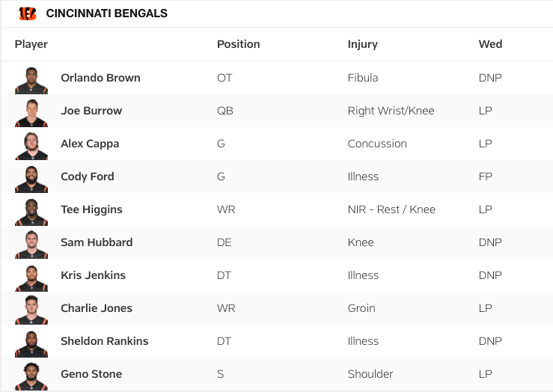The height and width of the screenshot is (392, 553).
Task: Open Sheldon Rankins' headshot image
Action: tap(31, 342)
